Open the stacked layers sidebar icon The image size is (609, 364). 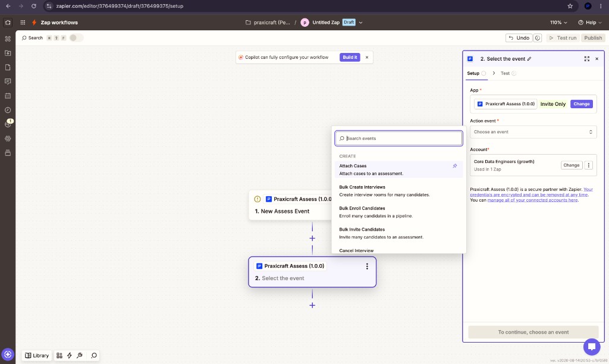click(8, 153)
